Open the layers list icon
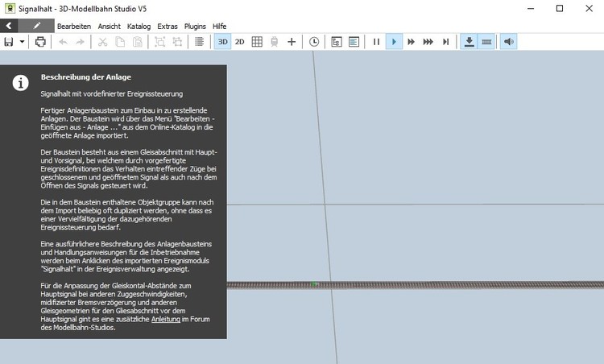Image resolution: width=604 pixels, height=364 pixels. click(x=199, y=42)
